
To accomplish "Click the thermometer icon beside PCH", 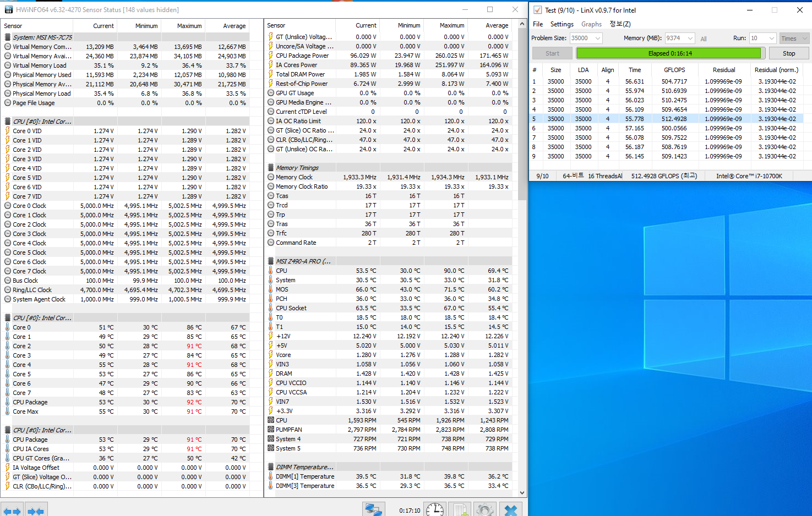I will 271,299.
